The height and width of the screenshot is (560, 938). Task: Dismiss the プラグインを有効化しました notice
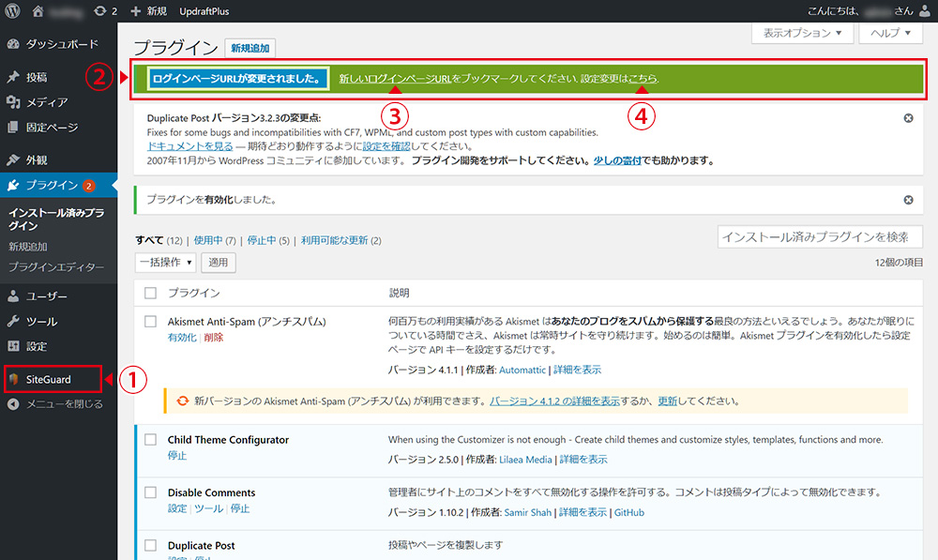(908, 200)
